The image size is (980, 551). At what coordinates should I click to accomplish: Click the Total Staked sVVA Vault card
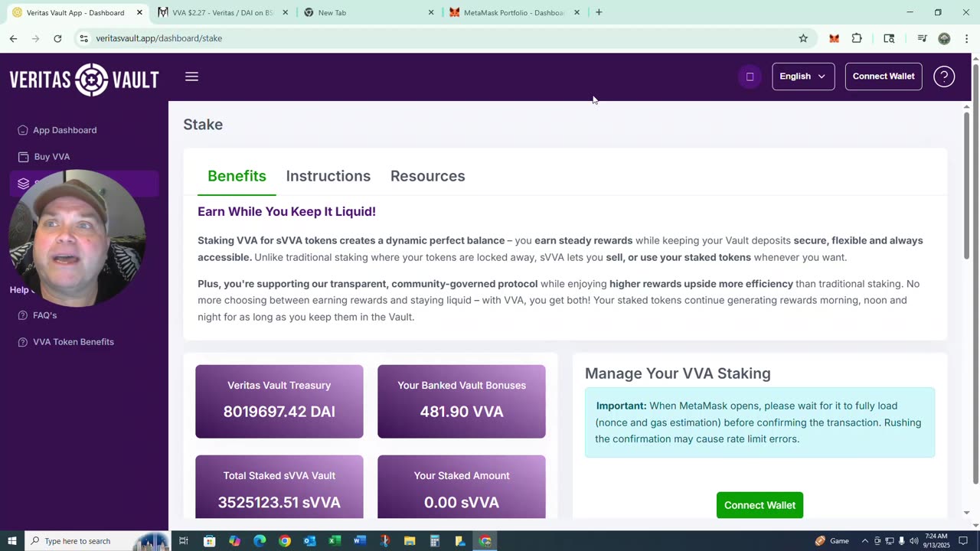(x=279, y=487)
